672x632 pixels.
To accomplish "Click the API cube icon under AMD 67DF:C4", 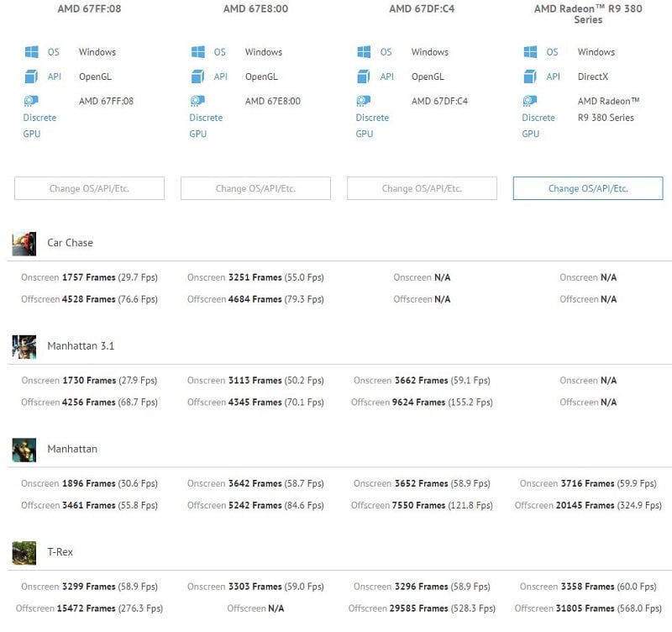I will [x=364, y=76].
